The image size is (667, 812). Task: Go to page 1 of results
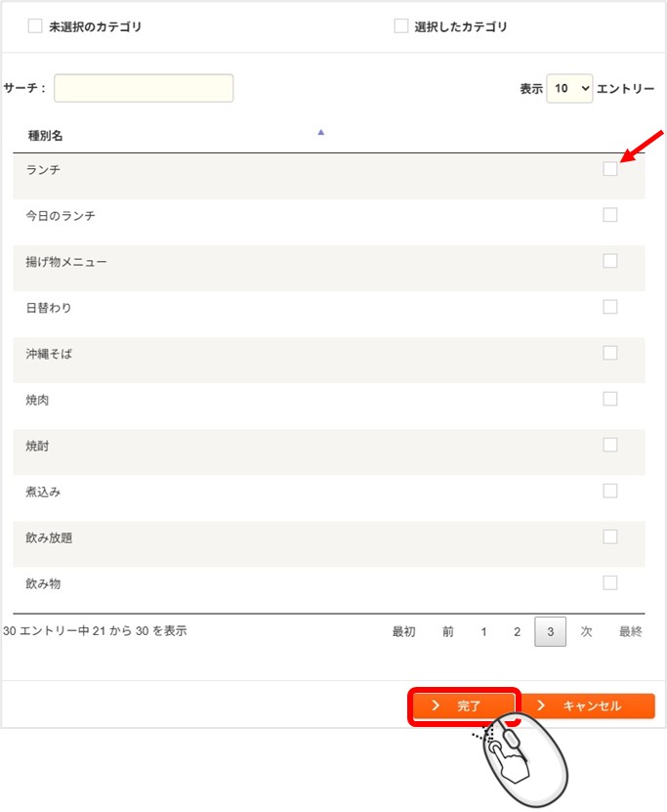click(x=483, y=632)
